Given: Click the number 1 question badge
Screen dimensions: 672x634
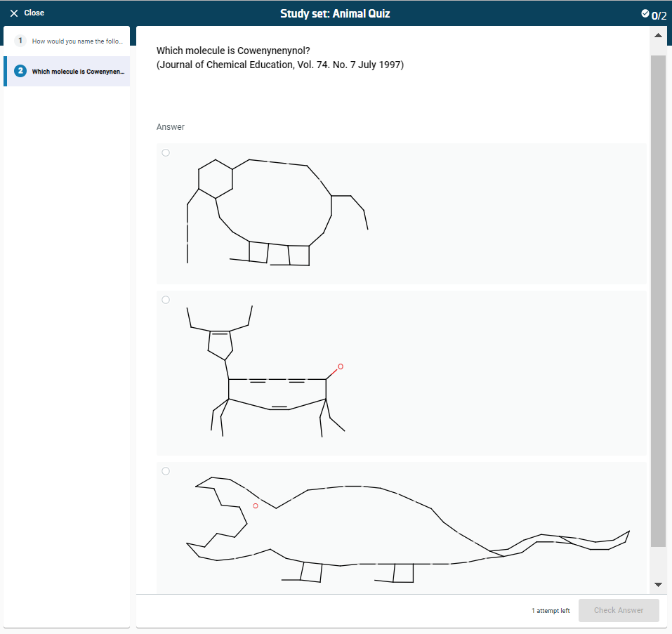Looking at the screenshot, I should tap(20, 41).
